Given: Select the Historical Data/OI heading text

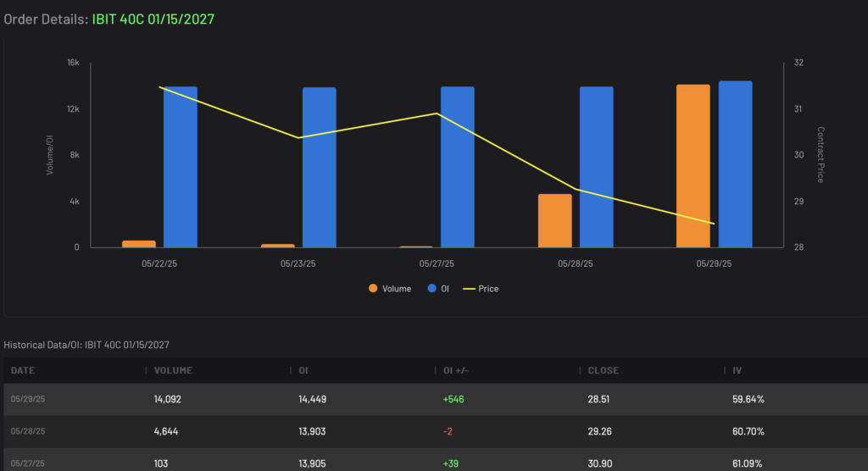Looking at the screenshot, I should pyautogui.click(x=86, y=345).
